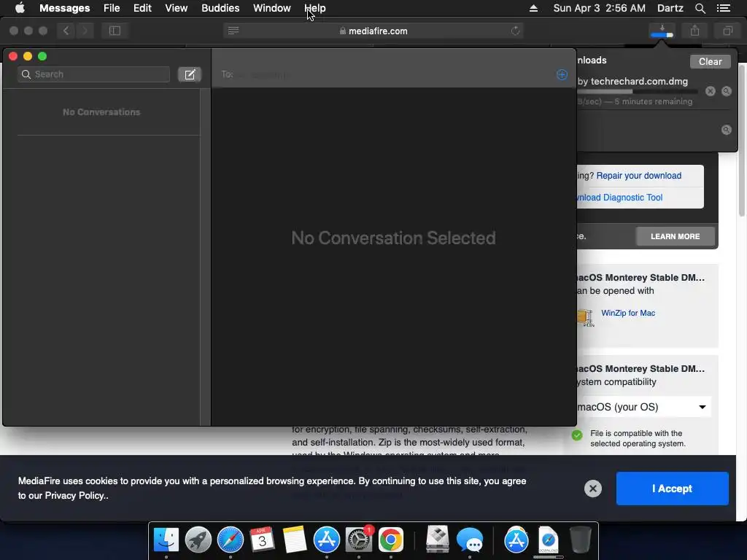Toggle the Safari Downloads button
Viewport: 747px width, 560px height.
[662, 31]
